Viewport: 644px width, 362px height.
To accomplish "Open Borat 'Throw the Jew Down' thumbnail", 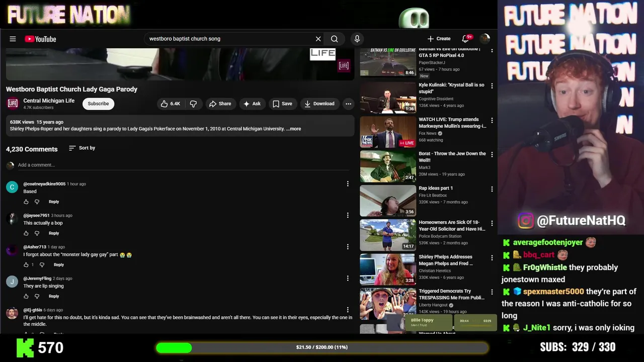I will click(388, 166).
